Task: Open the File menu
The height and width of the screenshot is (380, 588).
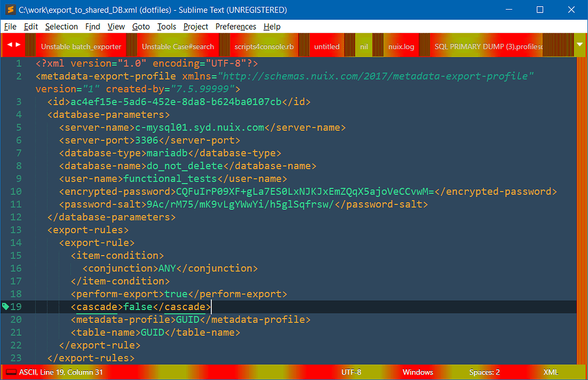Action: pyautogui.click(x=10, y=26)
